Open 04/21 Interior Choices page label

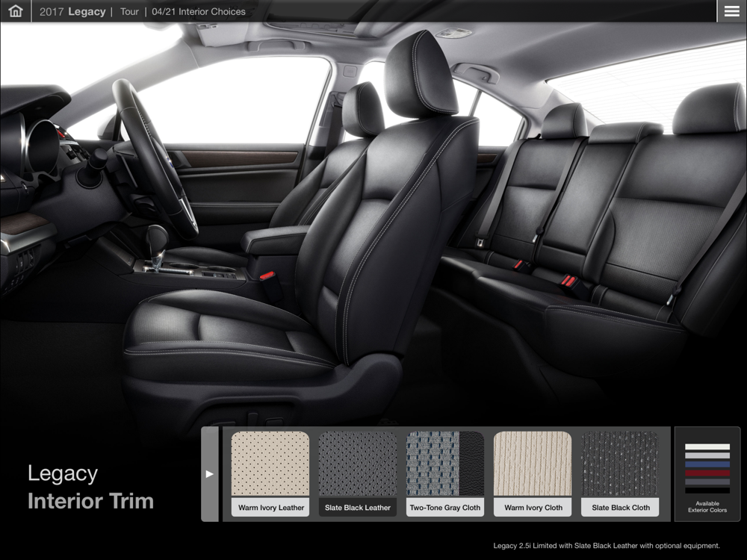pos(199,11)
